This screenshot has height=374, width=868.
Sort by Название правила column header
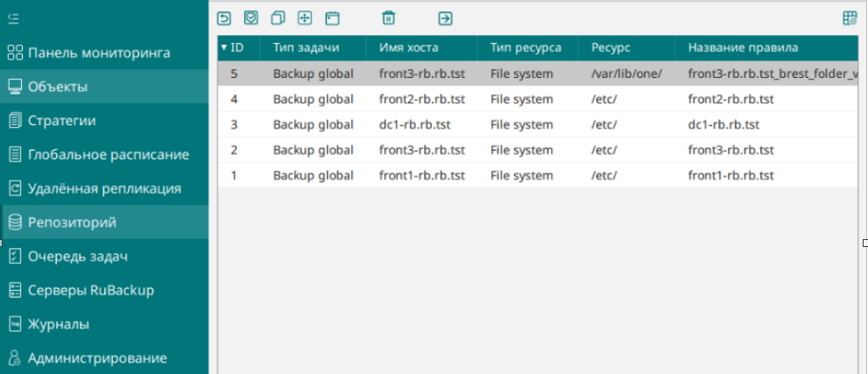coord(766,47)
